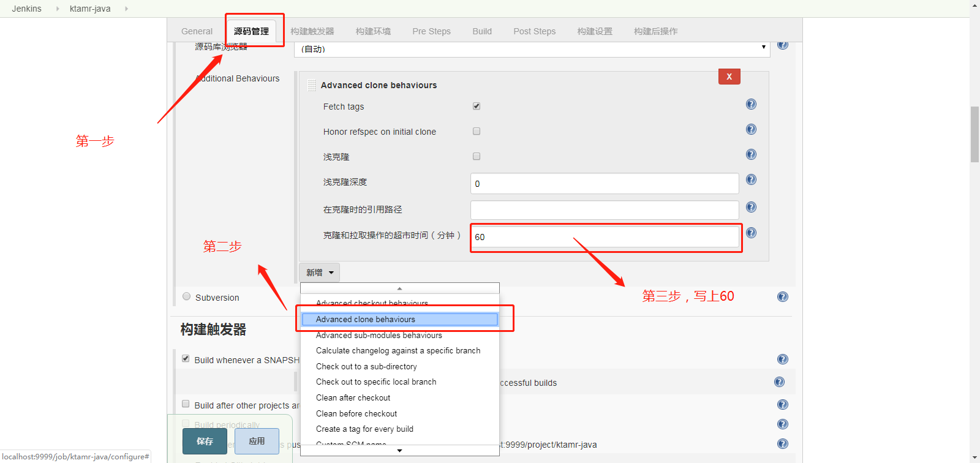Open help for Honor refspec on initial clone
Viewport: 980px width, 463px height.
click(x=751, y=129)
